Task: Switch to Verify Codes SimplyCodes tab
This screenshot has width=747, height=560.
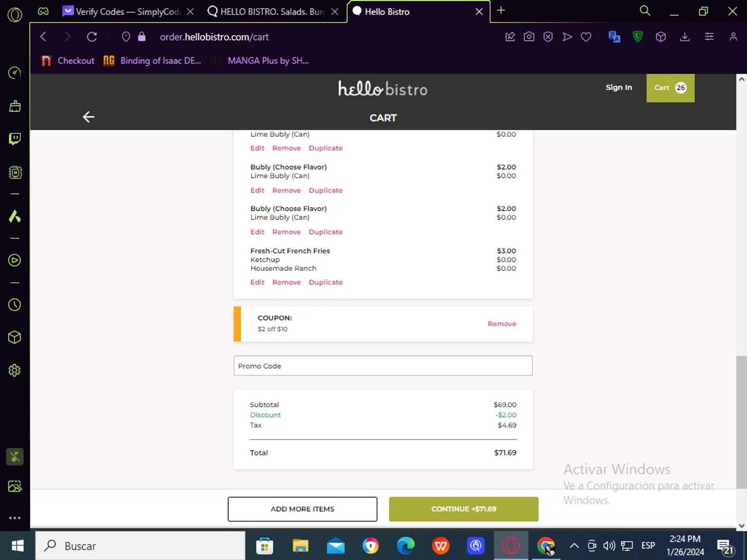Action: [127, 11]
